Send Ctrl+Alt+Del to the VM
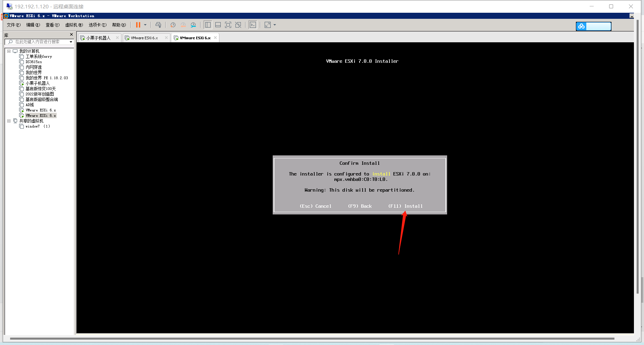This screenshot has width=644, height=345. 158,25
